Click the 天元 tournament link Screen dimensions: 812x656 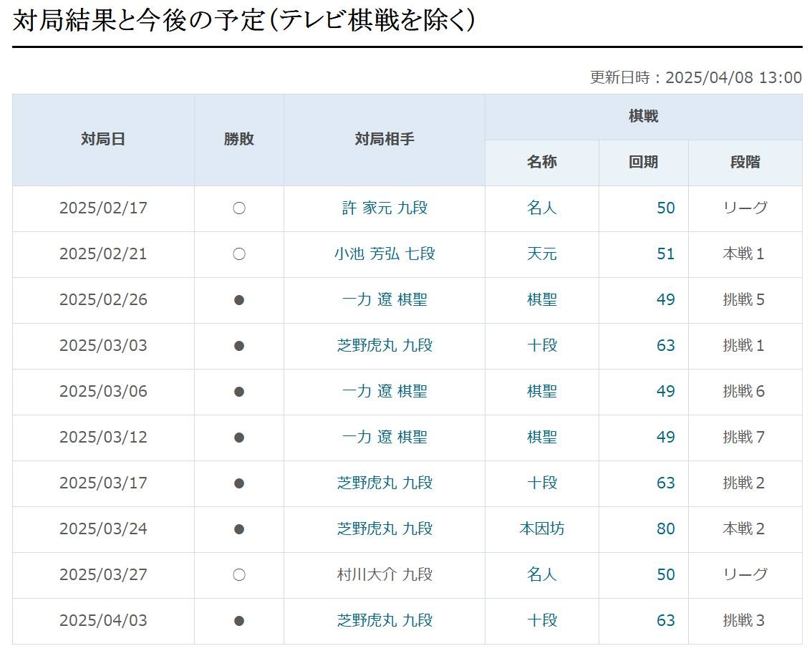pyautogui.click(x=541, y=254)
